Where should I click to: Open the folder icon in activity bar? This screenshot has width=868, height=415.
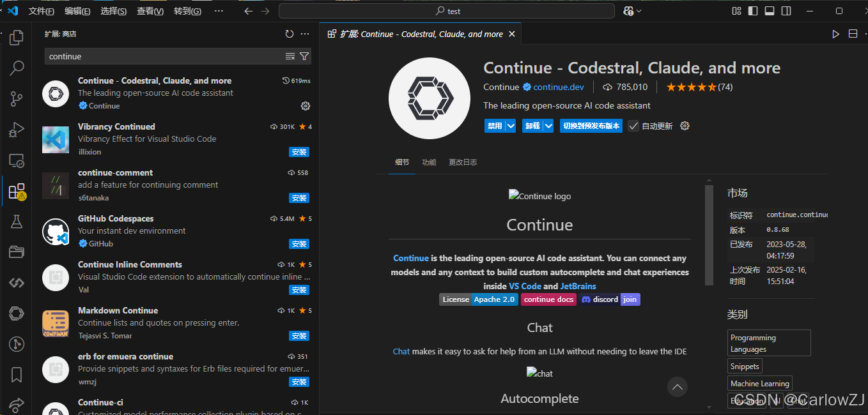[x=17, y=252]
